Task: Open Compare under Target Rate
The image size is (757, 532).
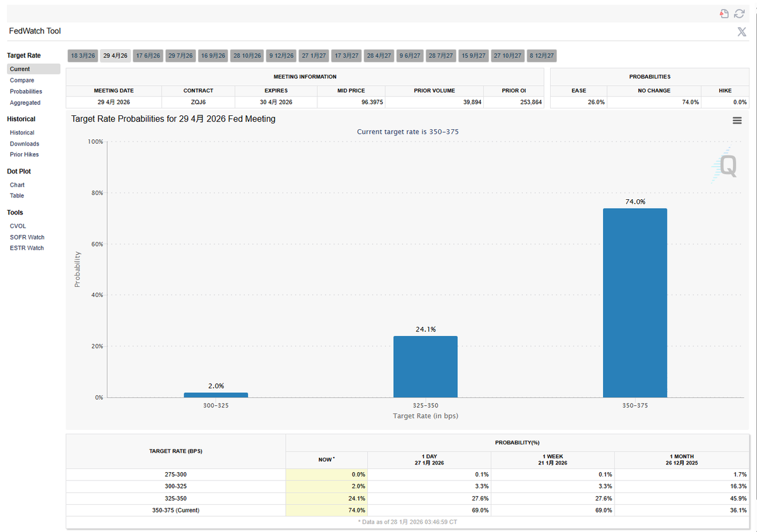Action: (22, 81)
